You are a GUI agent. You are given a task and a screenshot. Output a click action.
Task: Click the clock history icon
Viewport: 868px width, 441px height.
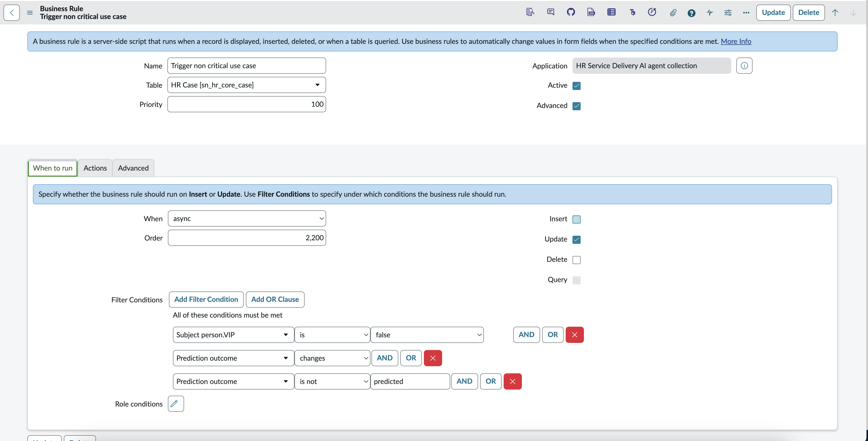point(652,12)
